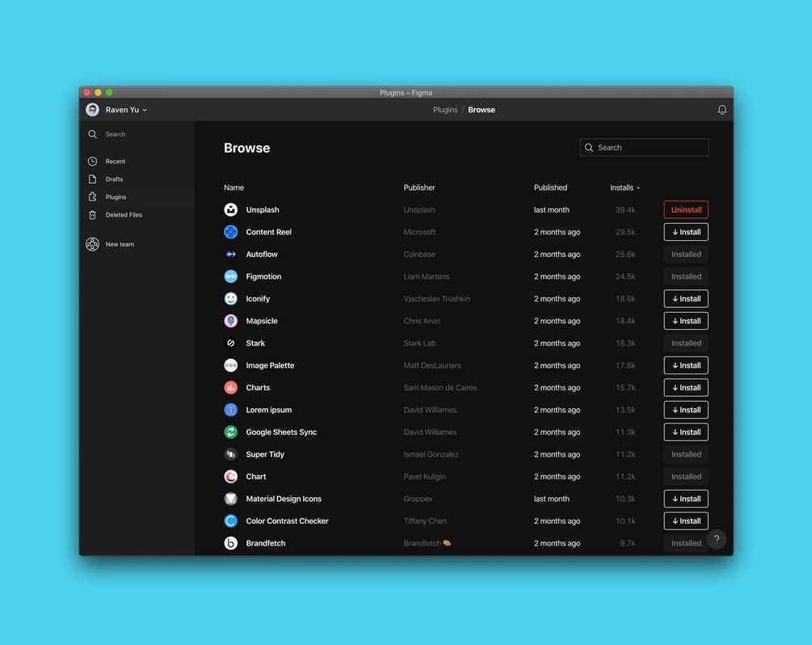Click the New team icon
The width and height of the screenshot is (812, 645).
93,244
